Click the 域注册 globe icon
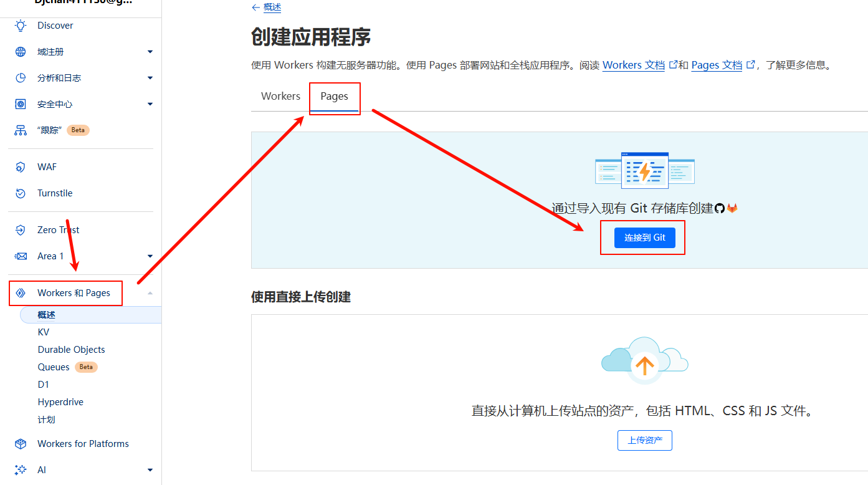This screenshot has width=868, height=485. pyautogui.click(x=21, y=52)
